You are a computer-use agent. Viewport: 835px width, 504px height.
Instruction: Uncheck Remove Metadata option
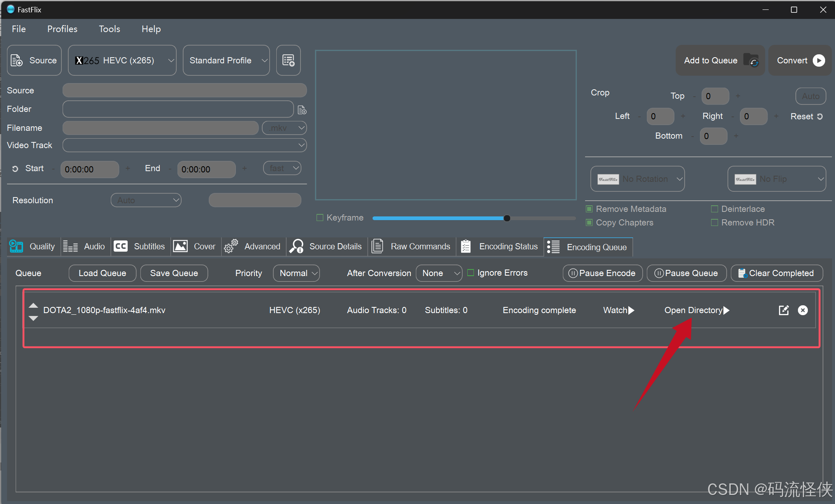click(589, 209)
